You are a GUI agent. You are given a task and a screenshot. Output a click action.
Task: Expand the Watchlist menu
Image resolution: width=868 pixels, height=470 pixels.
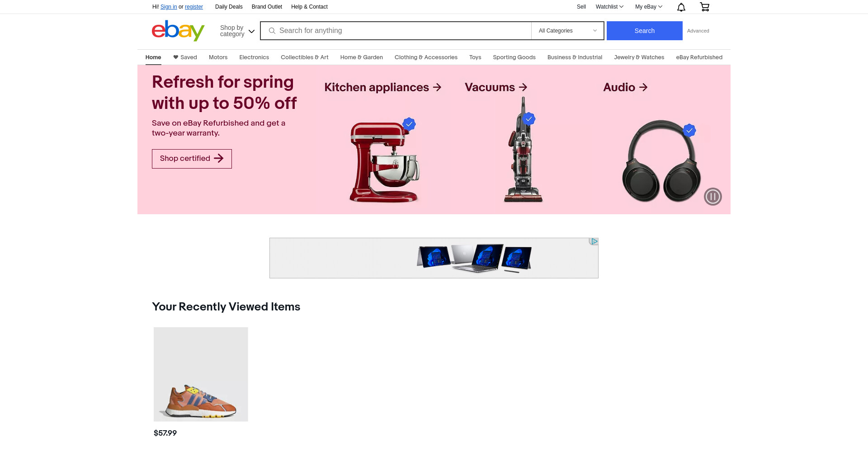[x=609, y=7]
